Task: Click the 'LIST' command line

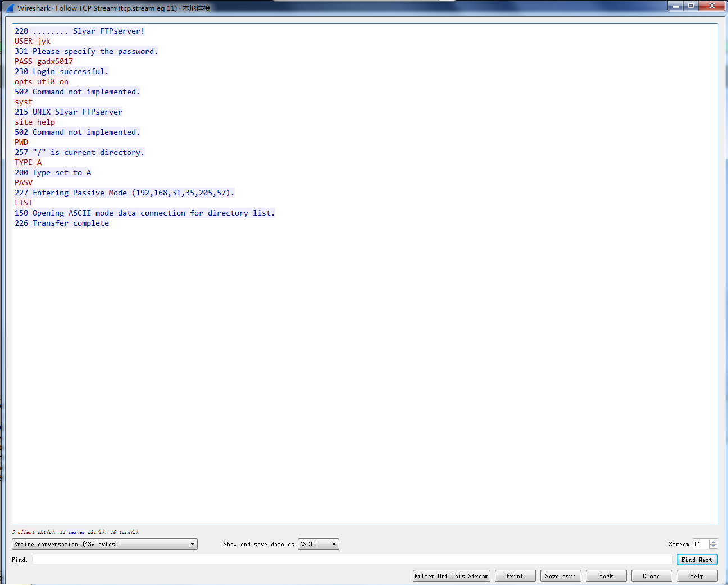Action: click(24, 203)
